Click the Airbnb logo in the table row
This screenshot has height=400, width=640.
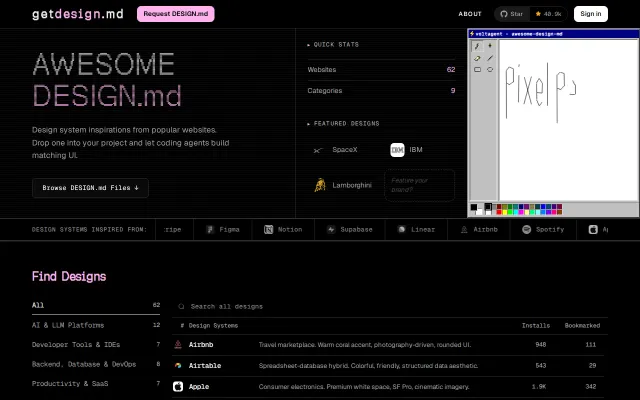click(178, 344)
